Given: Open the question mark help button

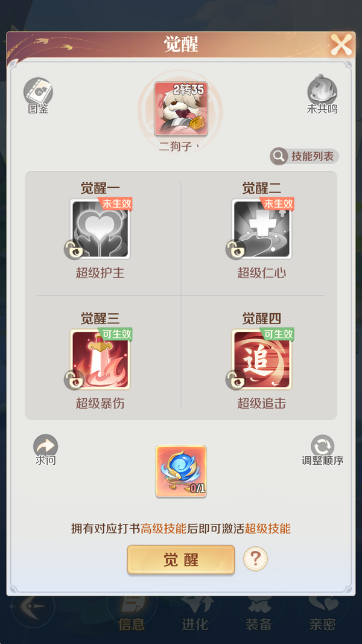Looking at the screenshot, I should (255, 558).
